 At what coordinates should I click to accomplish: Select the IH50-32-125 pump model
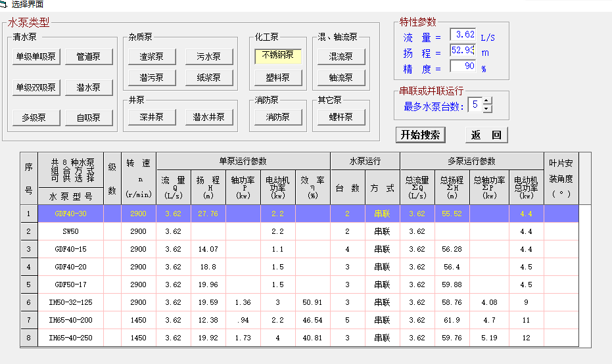click(x=70, y=302)
